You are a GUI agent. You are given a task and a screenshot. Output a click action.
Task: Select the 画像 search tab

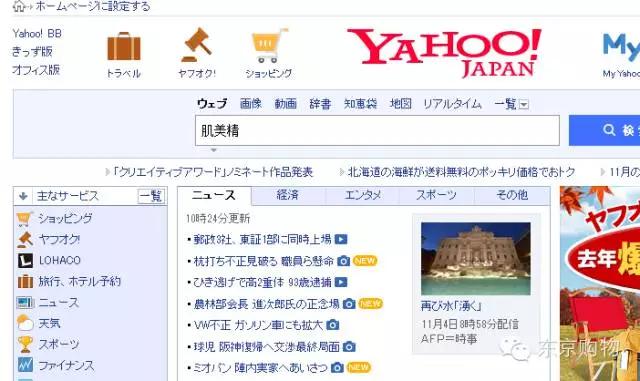pos(251,104)
